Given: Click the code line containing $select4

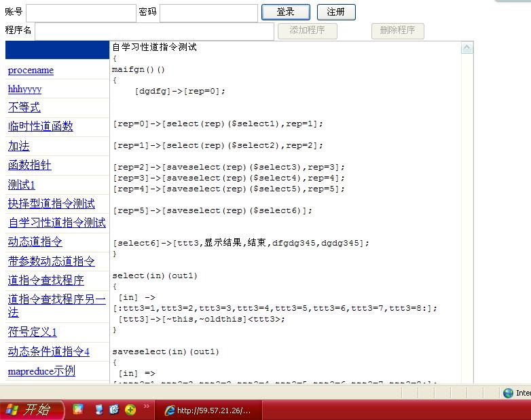Looking at the screenshot, I should tap(229, 178).
